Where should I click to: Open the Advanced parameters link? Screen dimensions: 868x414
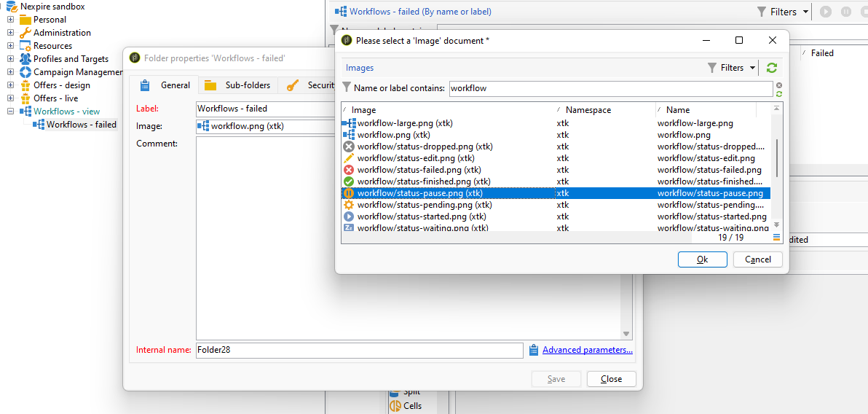tap(588, 350)
